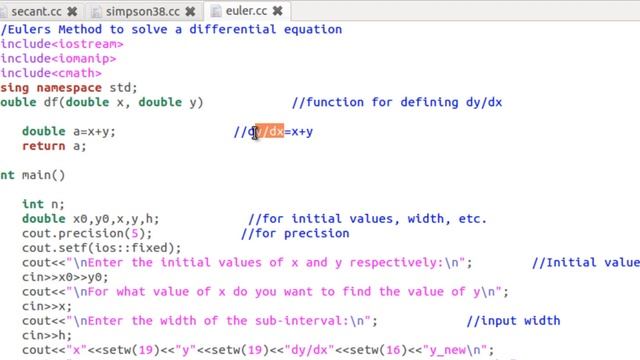Select the euler.cc tab
Image resolution: width=640 pixels, height=360 pixels.
pyautogui.click(x=246, y=11)
